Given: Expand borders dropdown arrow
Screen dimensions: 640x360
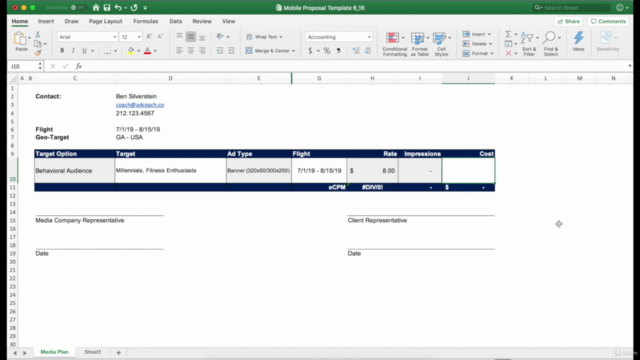Looking at the screenshot, I should click(116, 51).
